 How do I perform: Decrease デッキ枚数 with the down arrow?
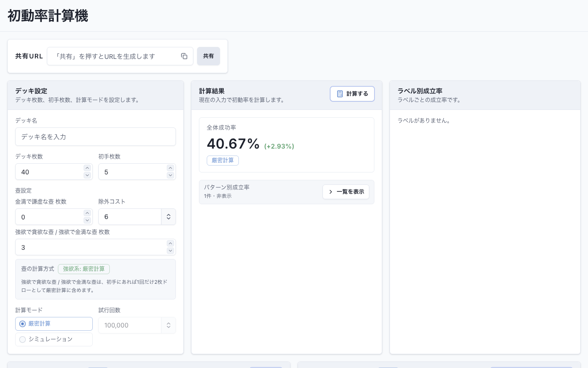coord(87,175)
